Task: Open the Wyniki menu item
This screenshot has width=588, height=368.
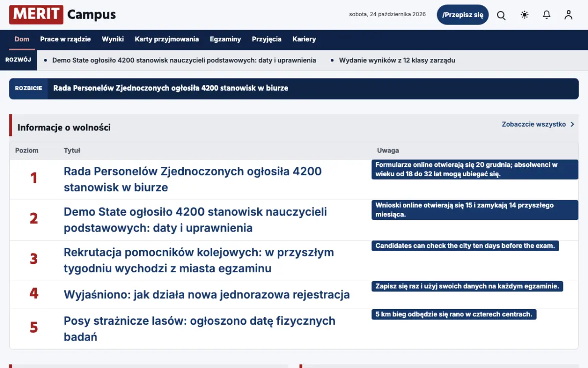Action: tap(113, 39)
